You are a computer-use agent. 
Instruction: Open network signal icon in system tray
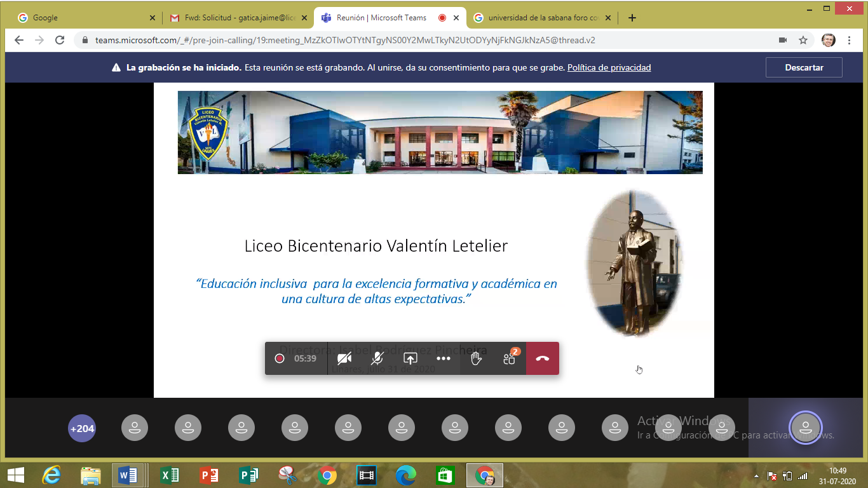tap(803, 475)
